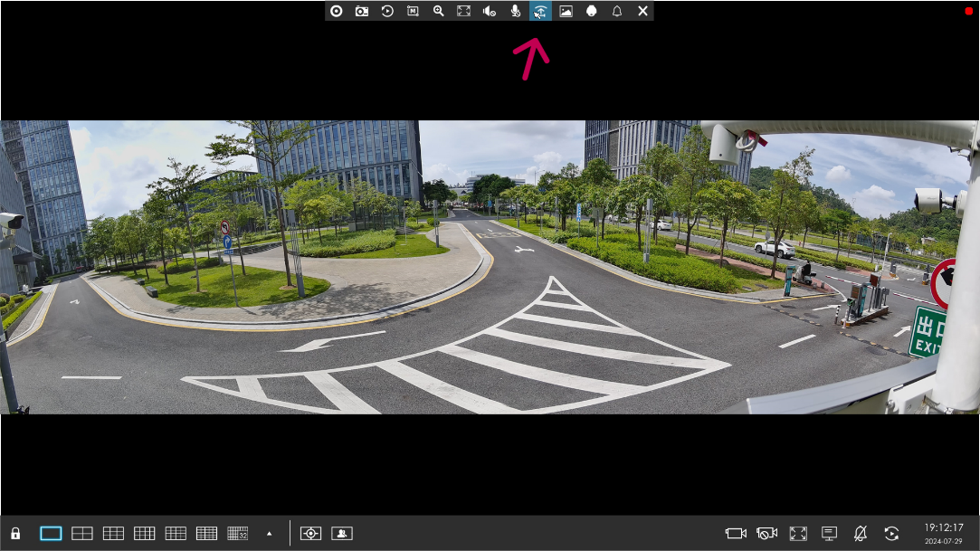Screen dimensions: 980x551
Task: Open PTZ dome camera control
Action: 591,11
